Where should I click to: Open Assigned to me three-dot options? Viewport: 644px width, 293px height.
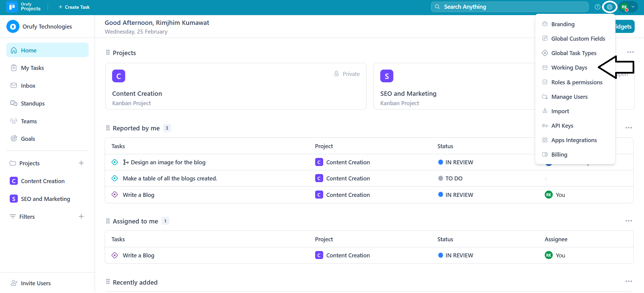coord(629,221)
